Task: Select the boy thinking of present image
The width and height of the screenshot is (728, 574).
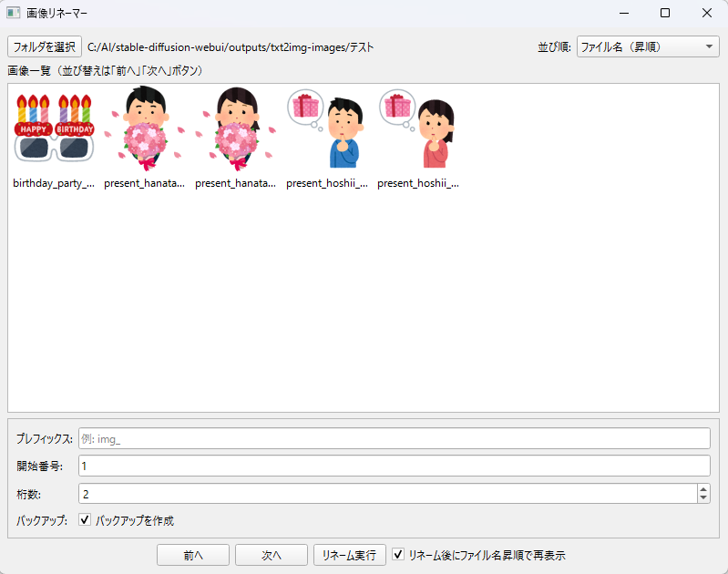Action: pos(327,128)
